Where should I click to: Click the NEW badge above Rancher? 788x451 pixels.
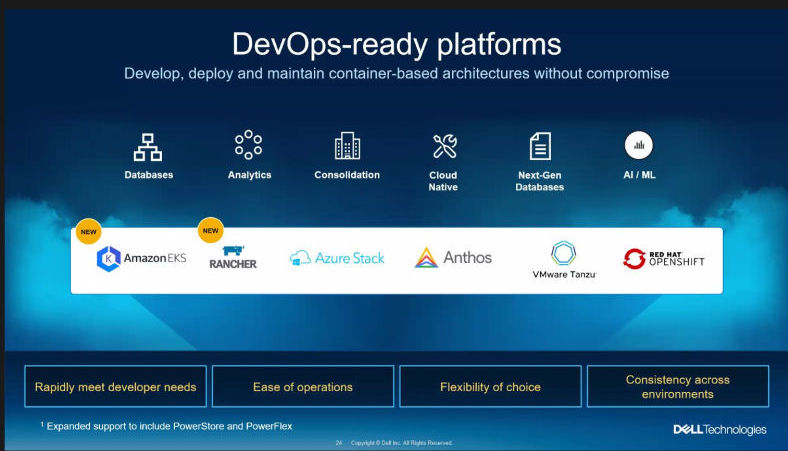[211, 230]
